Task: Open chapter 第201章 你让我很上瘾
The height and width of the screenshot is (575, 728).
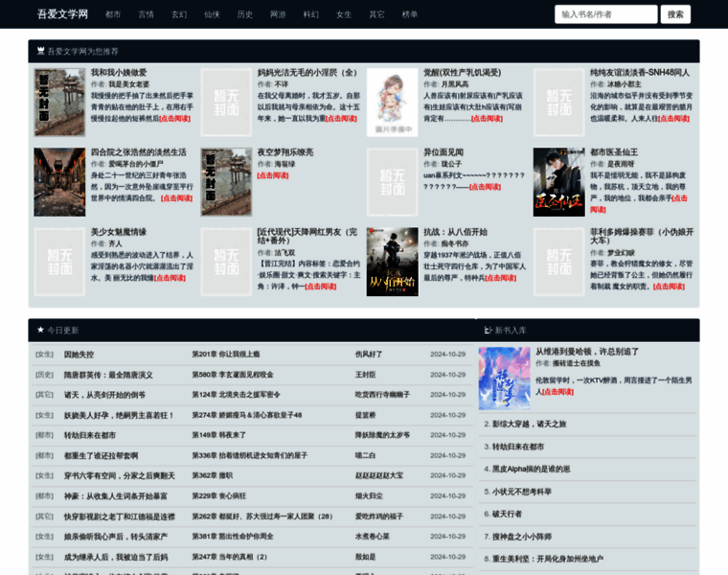Action: click(x=226, y=355)
